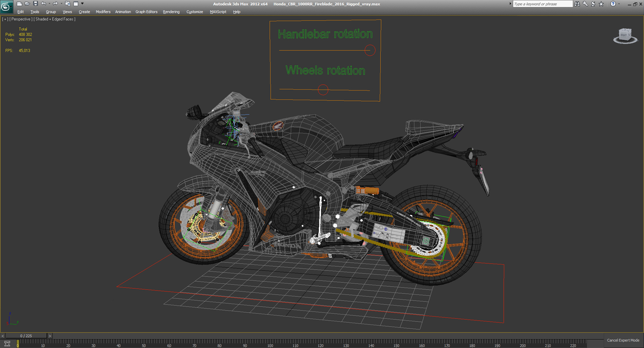Click the Wheels rotation text label
This screenshot has width=644, height=348.
point(325,70)
